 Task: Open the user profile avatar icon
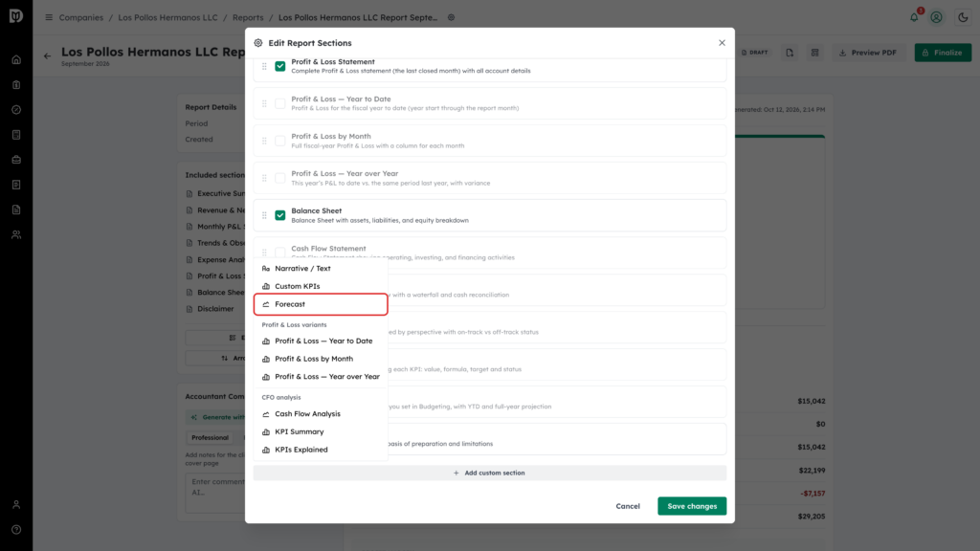[936, 17]
